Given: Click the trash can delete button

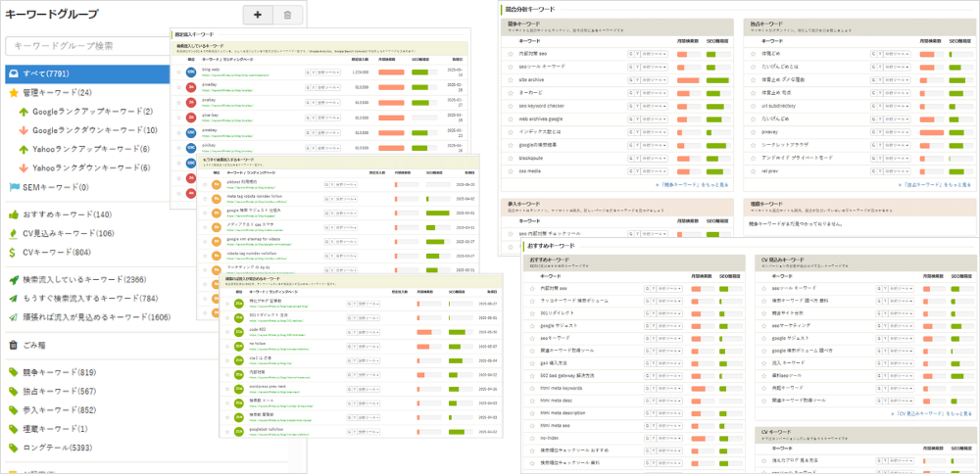Looking at the screenshot, I should point(286,15).
